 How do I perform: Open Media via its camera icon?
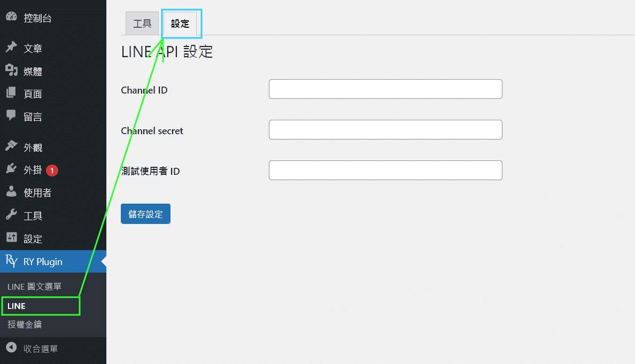click(11, 71)
